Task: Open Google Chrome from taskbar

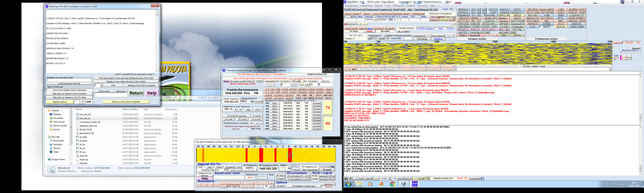Action: click(392, 184)
